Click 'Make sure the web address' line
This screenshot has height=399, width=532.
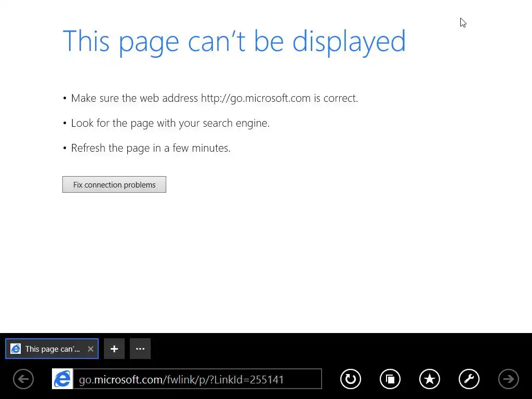pyautogui.click(x=215, y=98)
